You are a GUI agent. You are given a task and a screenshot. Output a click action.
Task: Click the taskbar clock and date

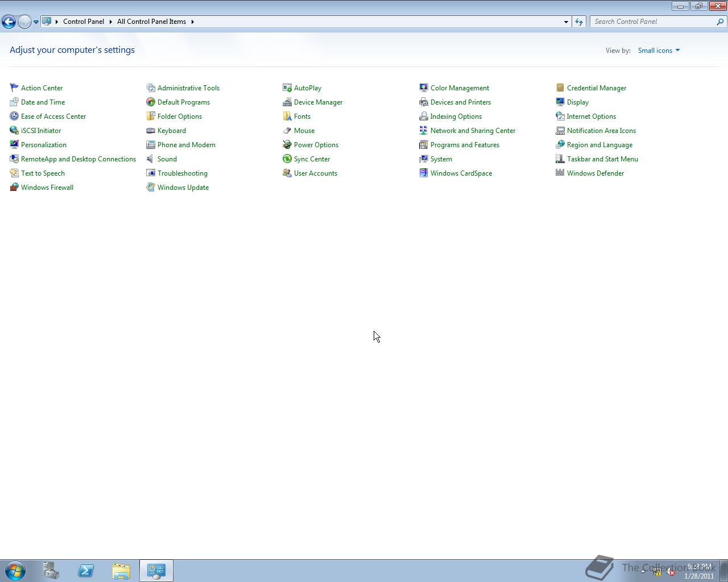tap(699, 571)
